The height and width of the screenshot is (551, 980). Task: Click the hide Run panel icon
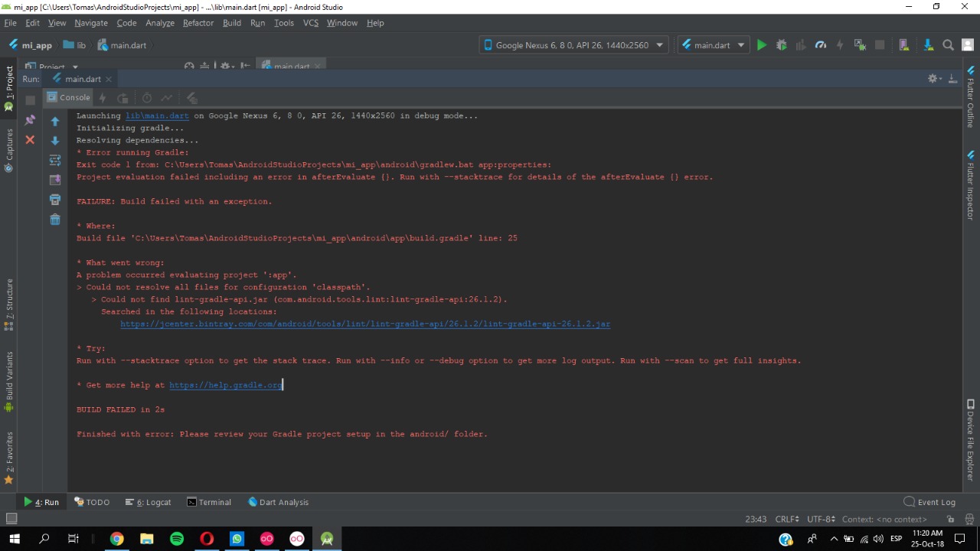point(952,79)
